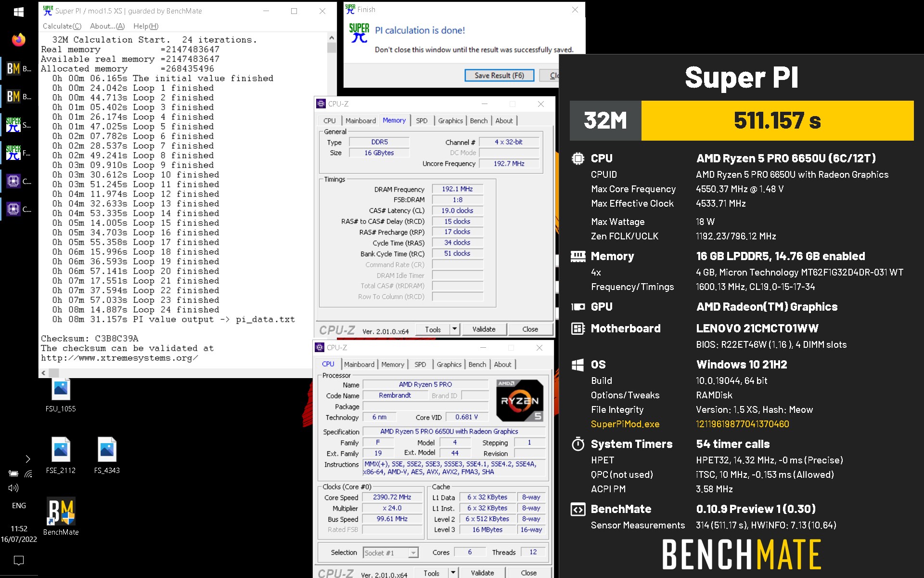The height and width of the screenshot is (578, 924).
Task: Click the SuperPiMod.exe label in BenchMate
Action: tap(625, 424)
